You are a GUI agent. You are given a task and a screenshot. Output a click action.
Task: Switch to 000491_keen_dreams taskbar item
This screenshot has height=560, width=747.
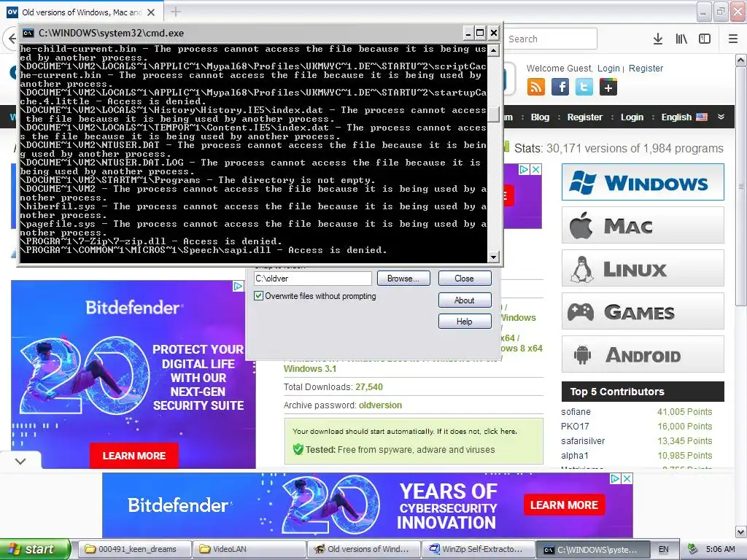click(135, 549)
